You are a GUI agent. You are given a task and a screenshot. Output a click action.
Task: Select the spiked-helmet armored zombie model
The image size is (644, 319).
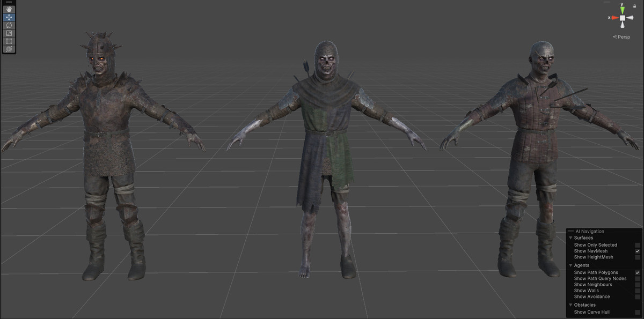(105, 155)
